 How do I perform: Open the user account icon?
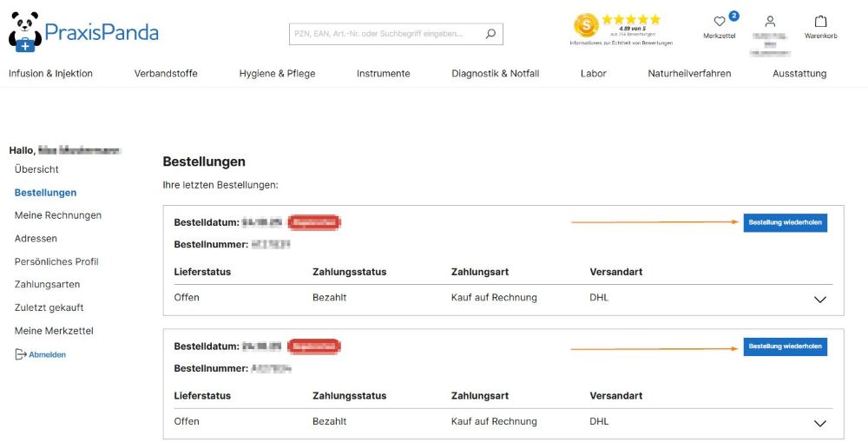click(769, 22)
